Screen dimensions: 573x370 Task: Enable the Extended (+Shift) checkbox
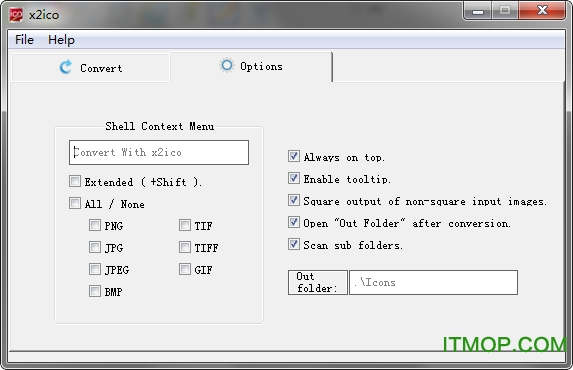(x=75, y=181)
